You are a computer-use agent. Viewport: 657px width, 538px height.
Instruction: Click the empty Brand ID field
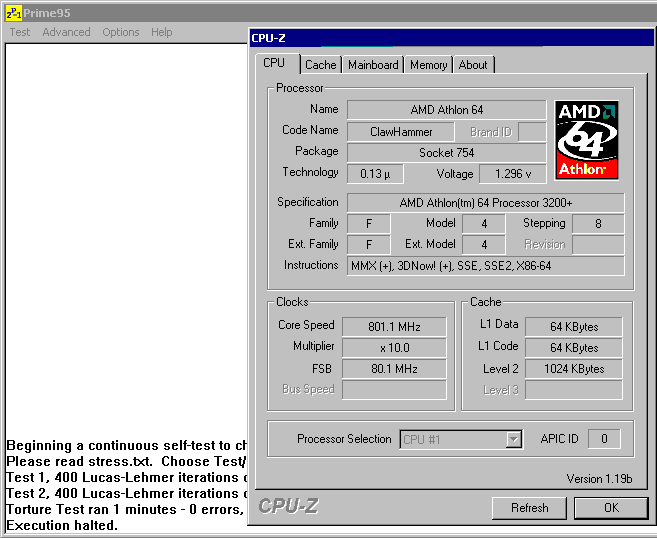532,132
